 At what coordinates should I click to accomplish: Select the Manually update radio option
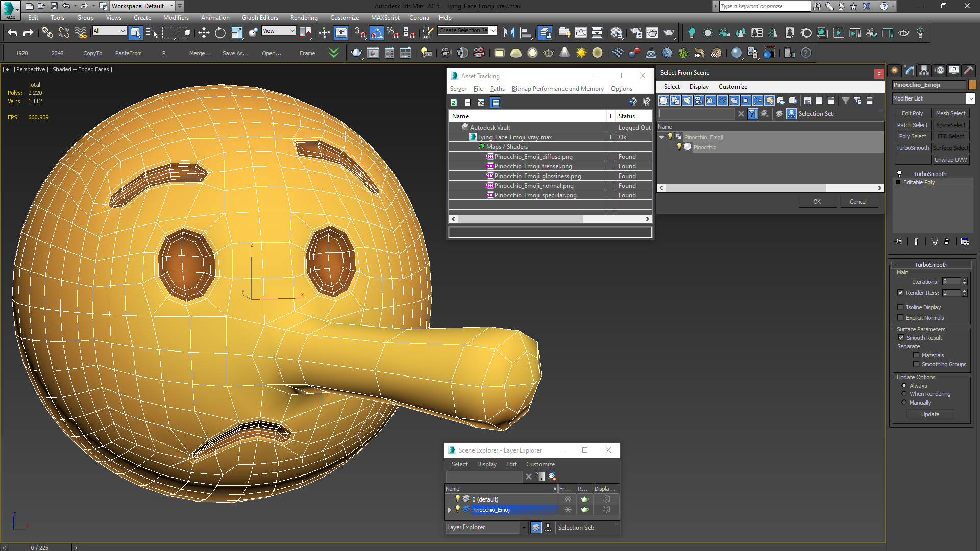[x=904, y=403]
